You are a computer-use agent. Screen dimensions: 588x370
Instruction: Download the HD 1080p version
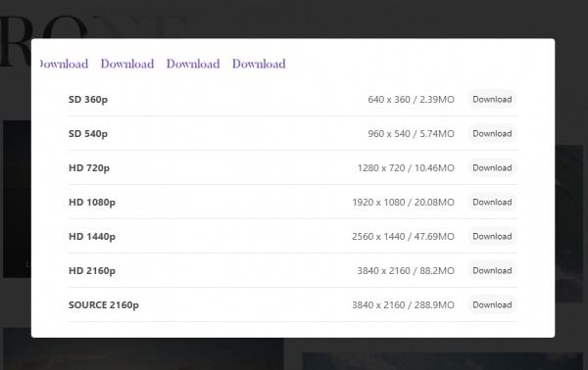492,203
